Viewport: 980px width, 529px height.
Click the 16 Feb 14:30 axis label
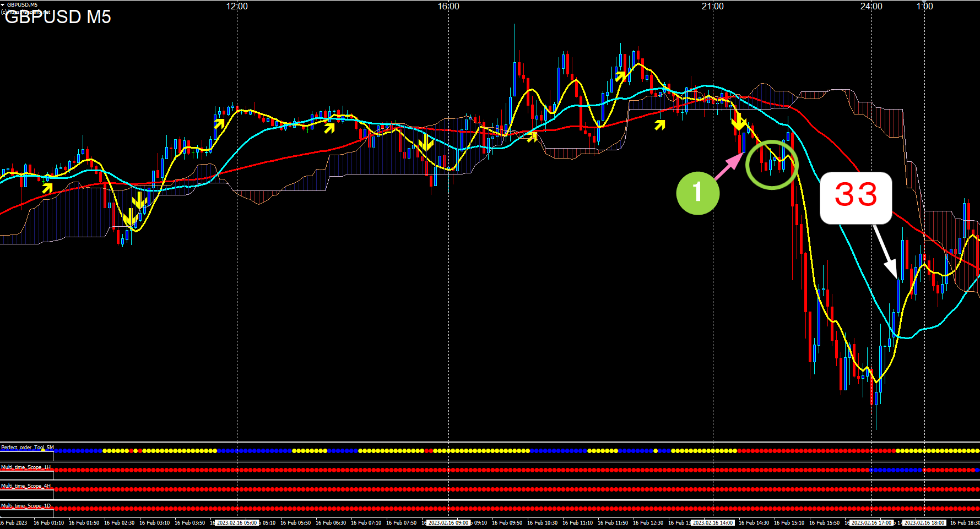tap(754, 523)
